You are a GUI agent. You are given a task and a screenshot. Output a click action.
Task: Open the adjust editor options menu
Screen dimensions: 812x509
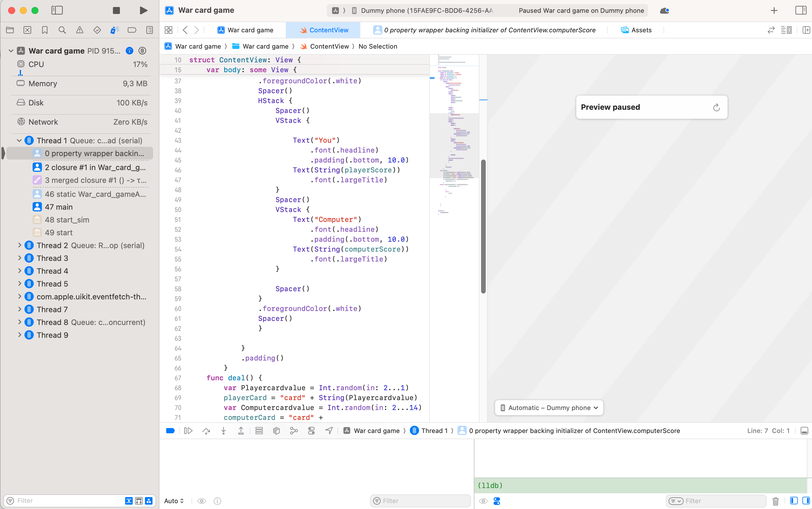(786, 30)
